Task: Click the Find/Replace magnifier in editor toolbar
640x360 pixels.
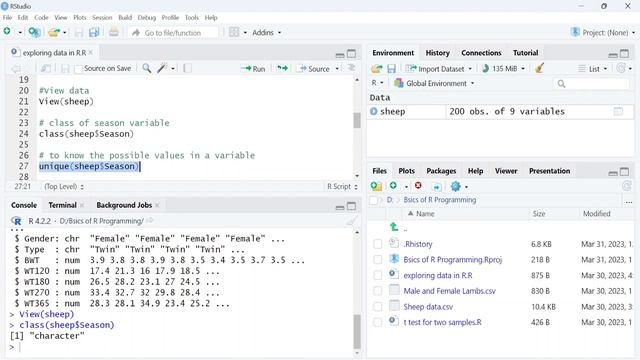Action: pyautogui.click(x=147, y=68)
